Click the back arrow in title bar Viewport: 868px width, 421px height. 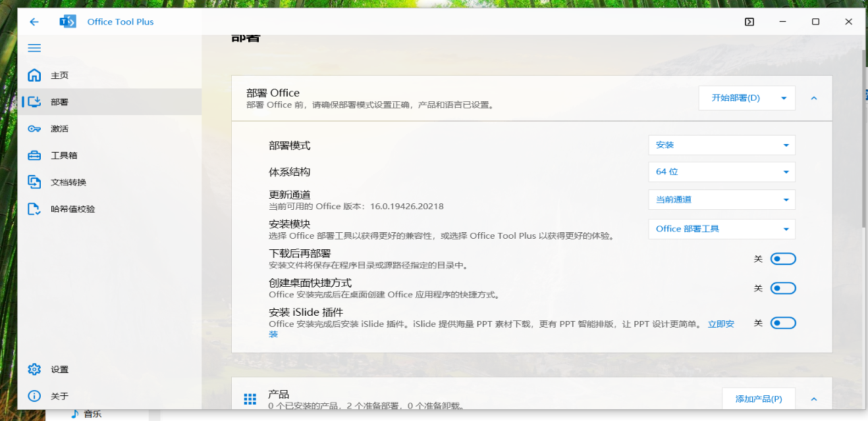pos(34,22)
